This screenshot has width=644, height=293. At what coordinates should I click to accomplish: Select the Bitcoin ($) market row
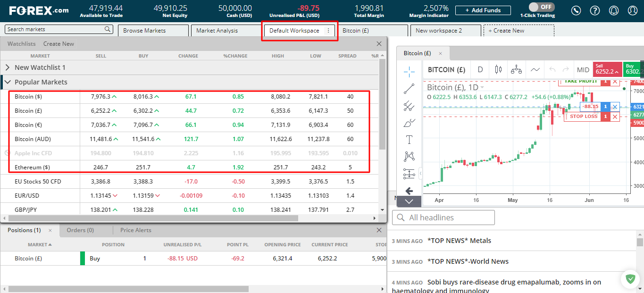pos(190,97)
